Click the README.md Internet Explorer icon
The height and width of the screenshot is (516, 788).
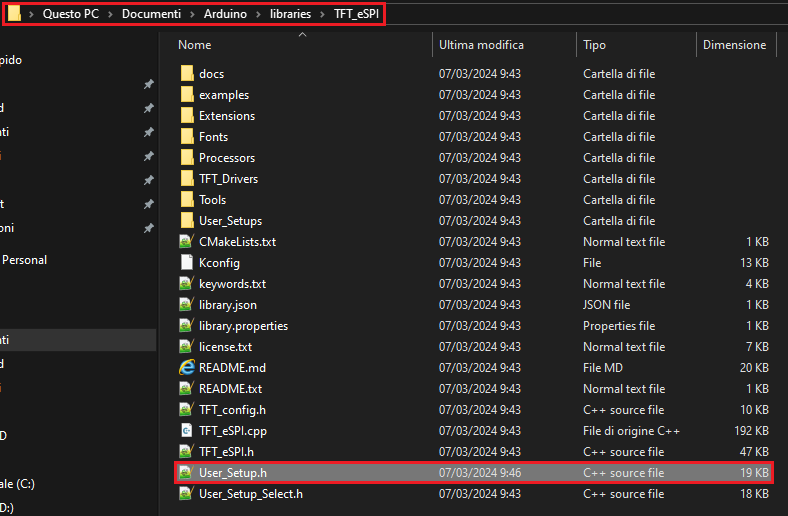point(186,368)
